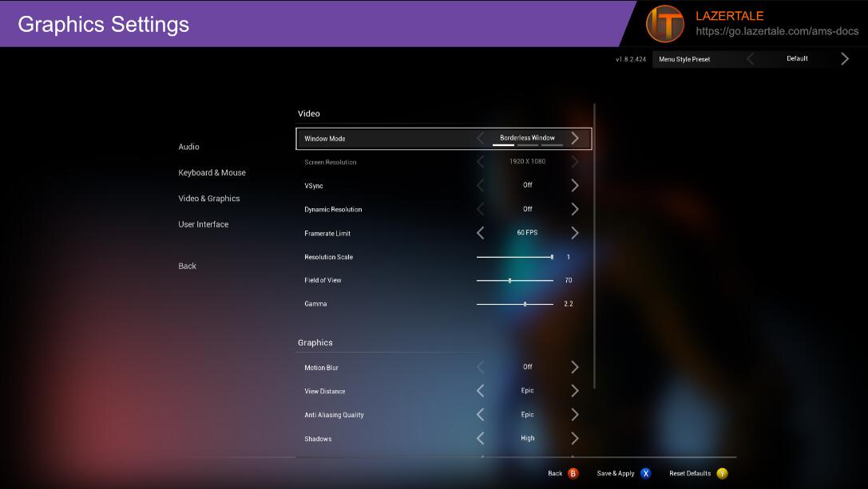
Task: Click the yellow Y Reset Defaults icon
Action: pyautogui.click(x=722, y=473)
